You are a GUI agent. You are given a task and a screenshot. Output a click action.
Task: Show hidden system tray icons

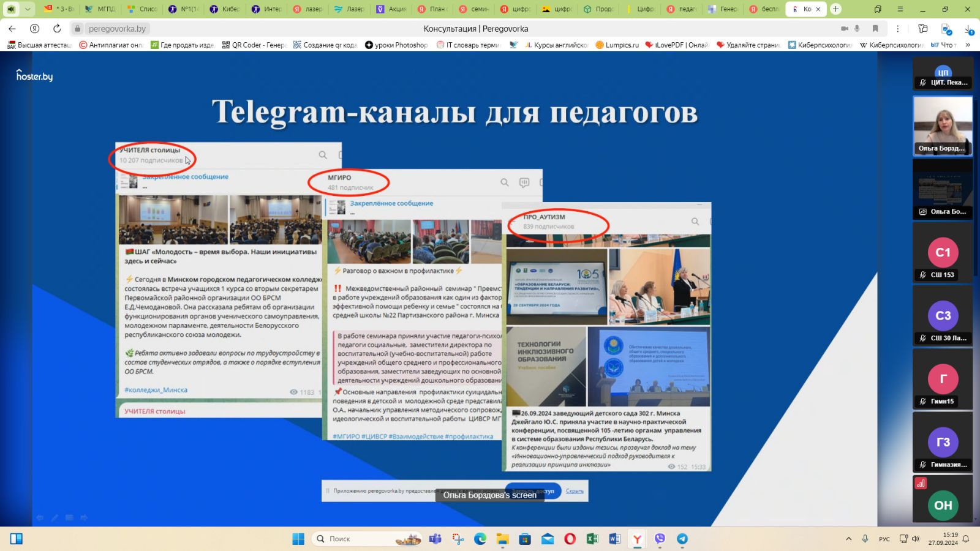coord(848,539)
